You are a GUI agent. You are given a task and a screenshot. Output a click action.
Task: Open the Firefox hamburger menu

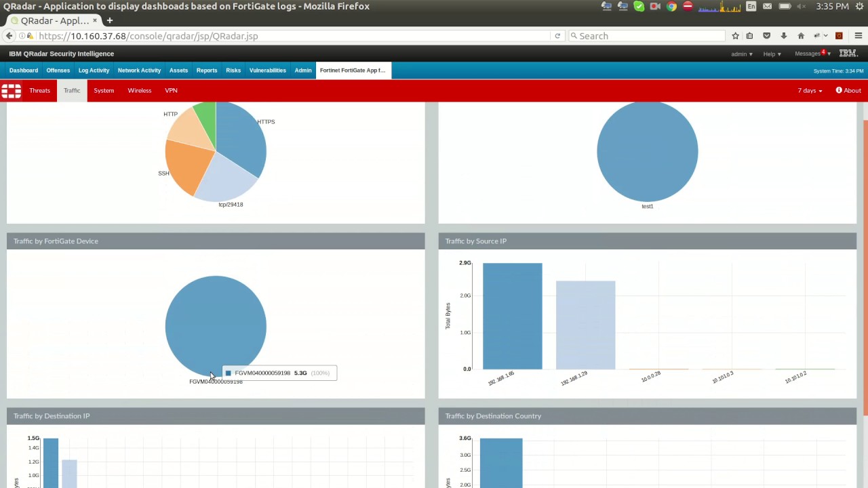[859, 36]
